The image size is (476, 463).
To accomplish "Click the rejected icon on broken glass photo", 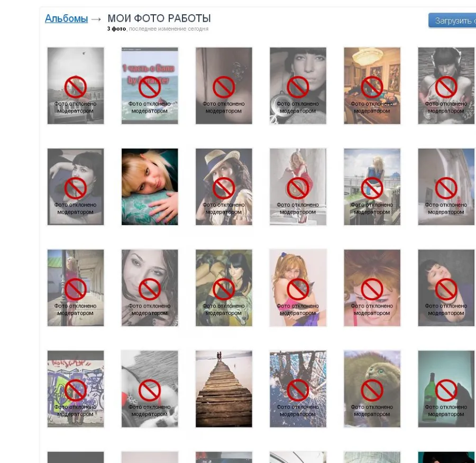I will pyautogui.click(x=298, y=390).
